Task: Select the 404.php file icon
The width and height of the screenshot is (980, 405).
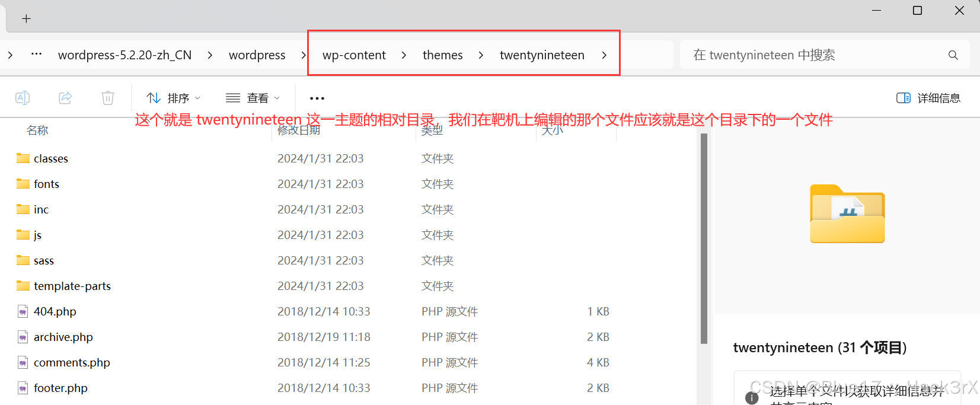Action: pyautogui.click(x=23, y=311)
